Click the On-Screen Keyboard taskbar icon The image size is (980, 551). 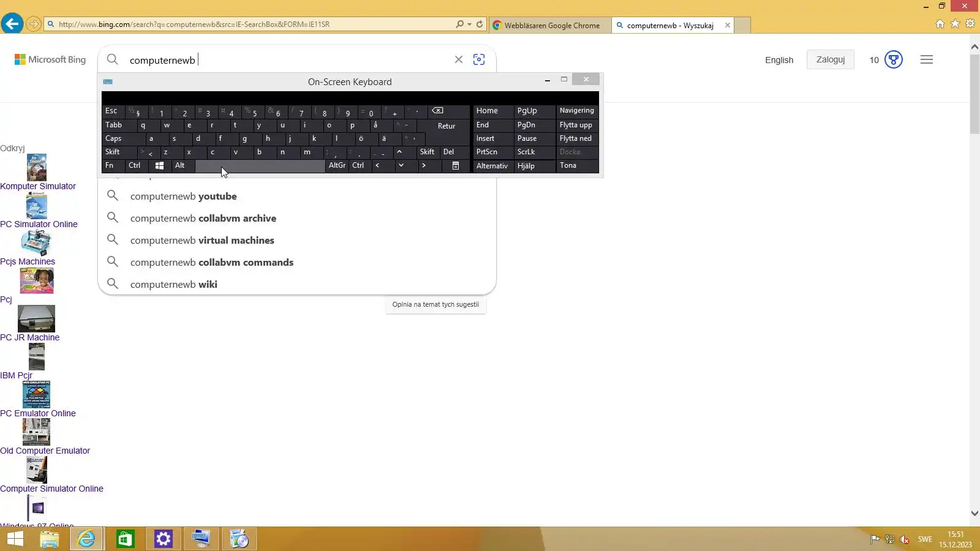(x=202, y=539)
